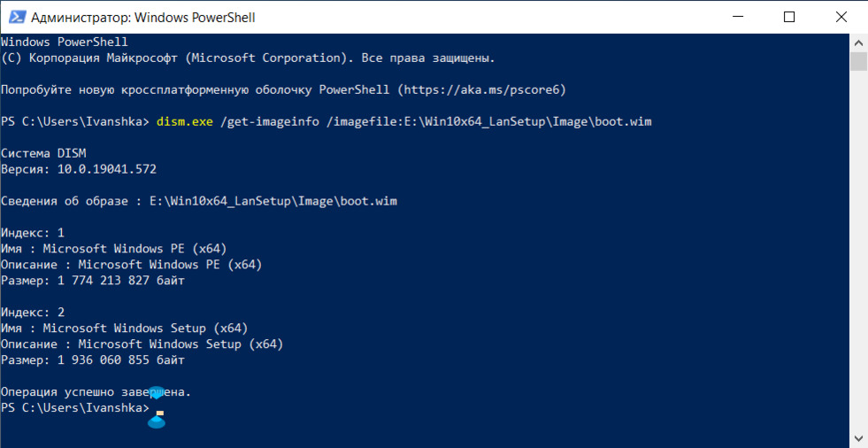The width and height of the screenshot is (868, 448).
Task: Click the Microsoft Windows Setup name line
Action: (124, 328)
